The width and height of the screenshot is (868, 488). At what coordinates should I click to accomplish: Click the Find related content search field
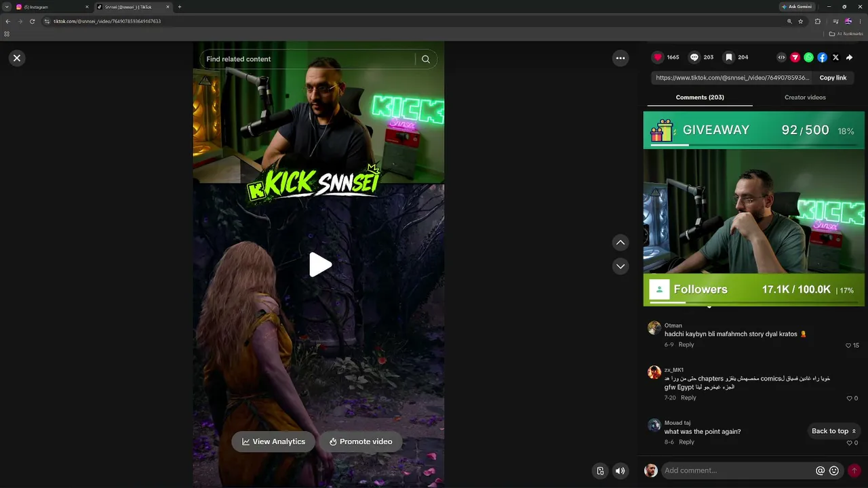[309, 59]
